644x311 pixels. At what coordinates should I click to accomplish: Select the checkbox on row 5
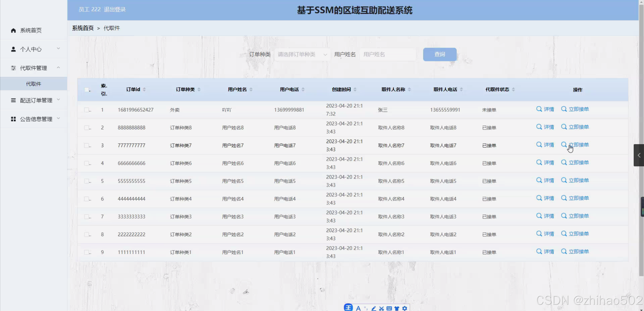87,181
